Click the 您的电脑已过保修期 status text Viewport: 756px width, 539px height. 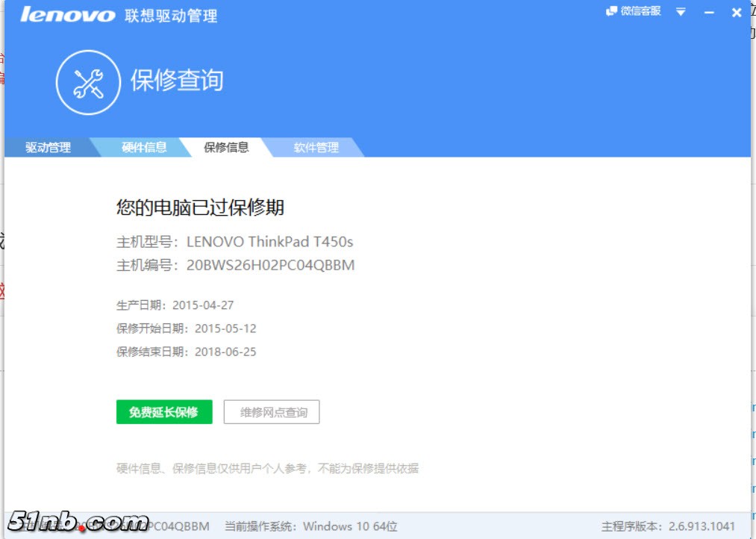click(200, 208)
